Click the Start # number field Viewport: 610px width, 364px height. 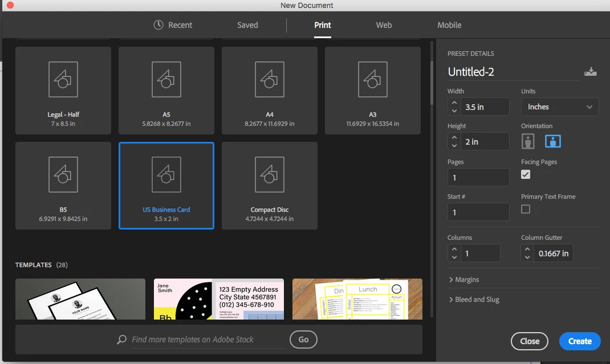click(478, 212)
